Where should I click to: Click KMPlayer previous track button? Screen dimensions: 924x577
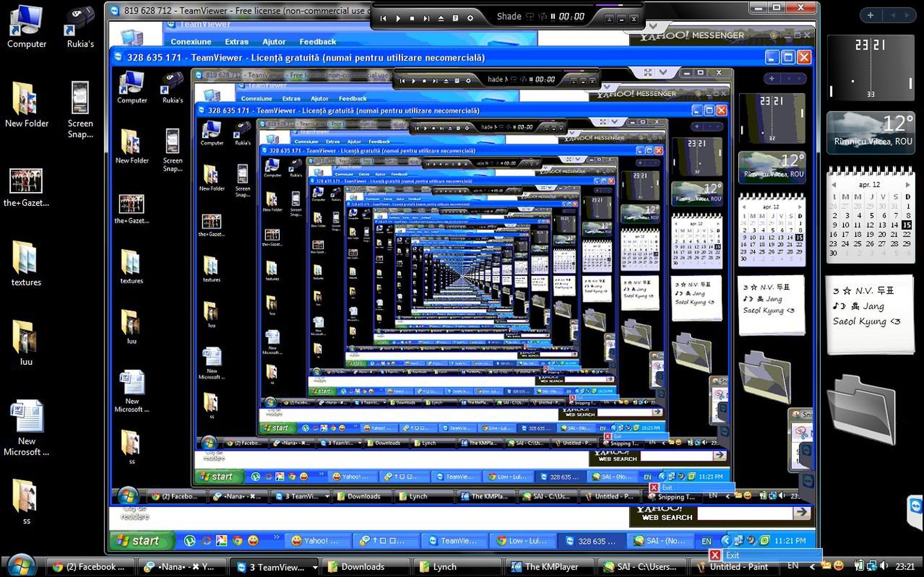tap(383, 18)
